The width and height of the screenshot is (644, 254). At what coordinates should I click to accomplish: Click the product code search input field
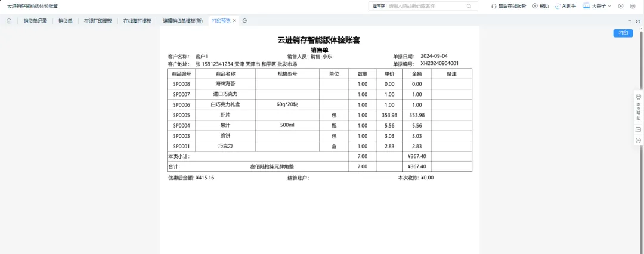pos(426,6)
